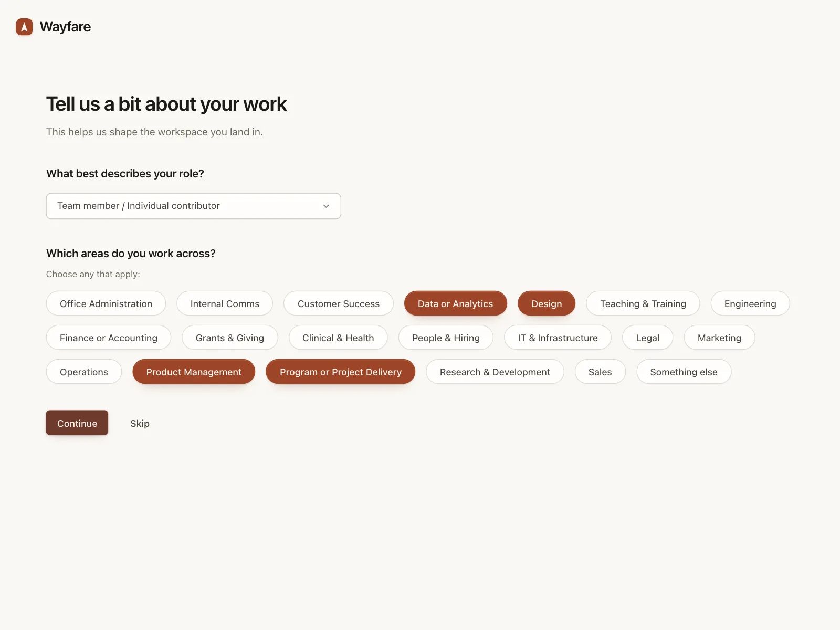Expand the Team member role selector
The height and width of the screenshot is (630, 840).
tap(193, 206)
